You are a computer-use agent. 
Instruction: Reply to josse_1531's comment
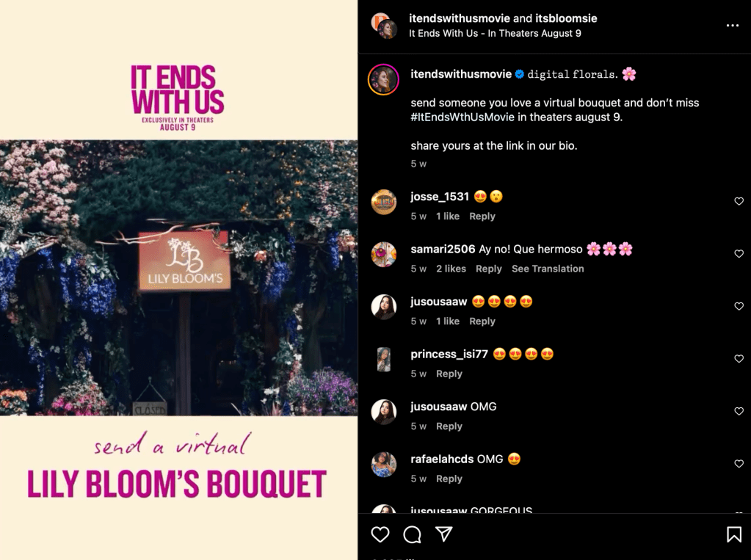(x=482, y=216)
